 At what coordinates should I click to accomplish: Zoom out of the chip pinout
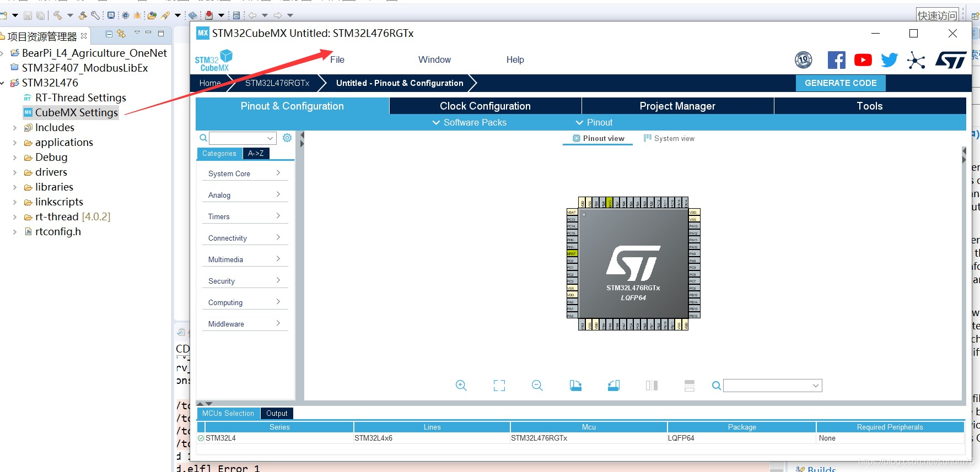[x=537, y=386]
